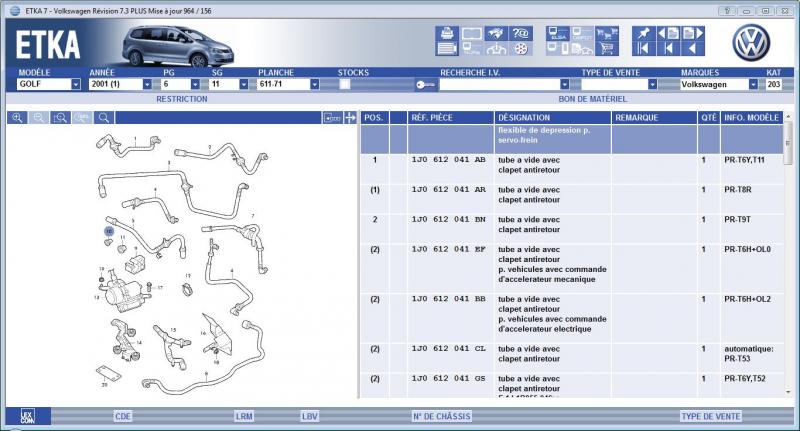This screenshot has width=800, height=431.
Task: Click the RESTRICTION link
Action: point(182,99)
